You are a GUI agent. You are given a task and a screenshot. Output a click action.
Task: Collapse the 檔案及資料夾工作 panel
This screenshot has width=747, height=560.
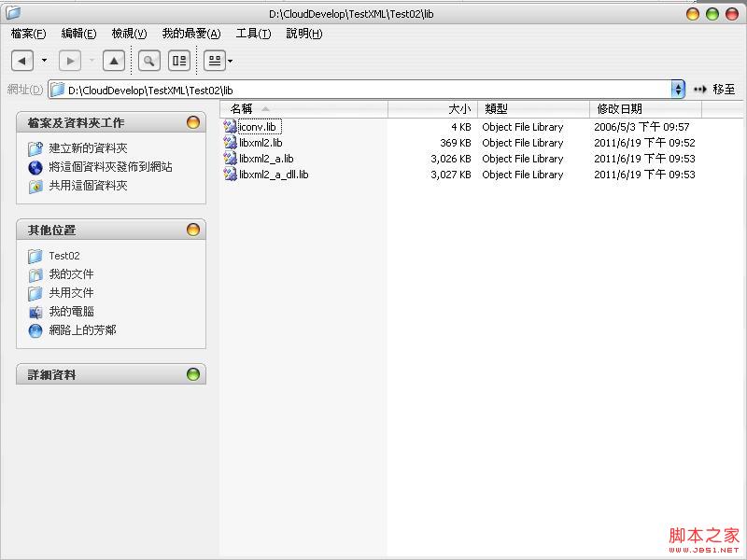coord(193,122)
